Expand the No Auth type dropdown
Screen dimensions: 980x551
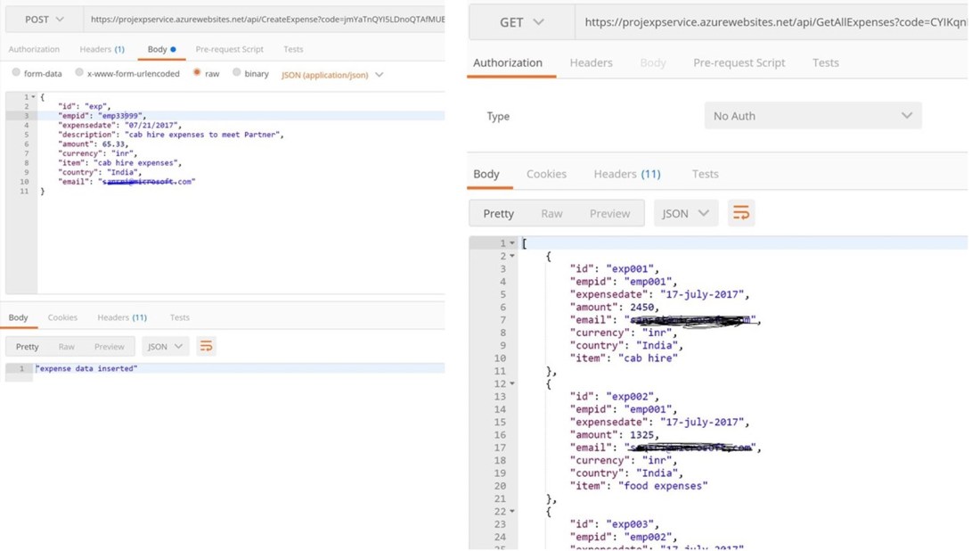pos(813,116)
